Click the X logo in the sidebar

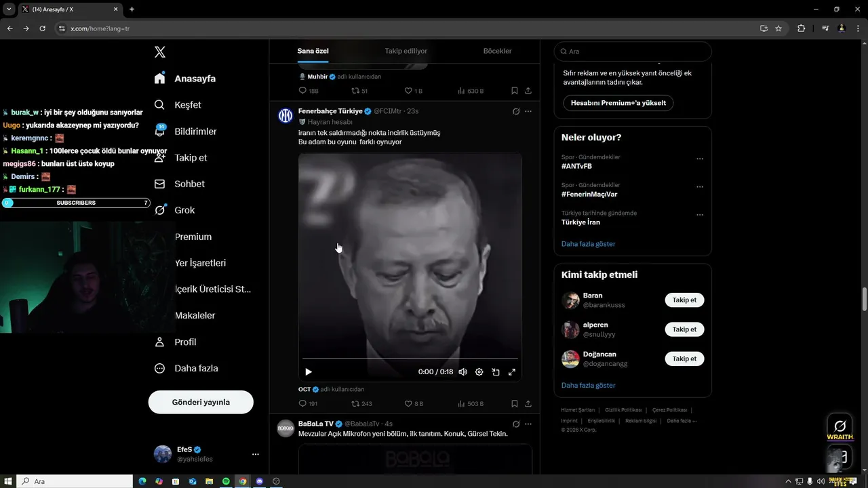pyautogui.click(x=160, y=52)
